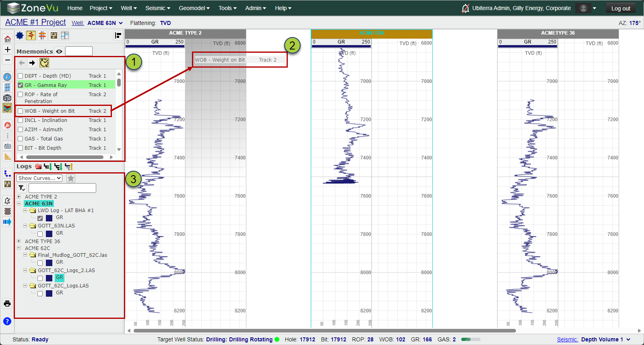
Task: Click the ZoneVu logo
Action: point(33,8)
